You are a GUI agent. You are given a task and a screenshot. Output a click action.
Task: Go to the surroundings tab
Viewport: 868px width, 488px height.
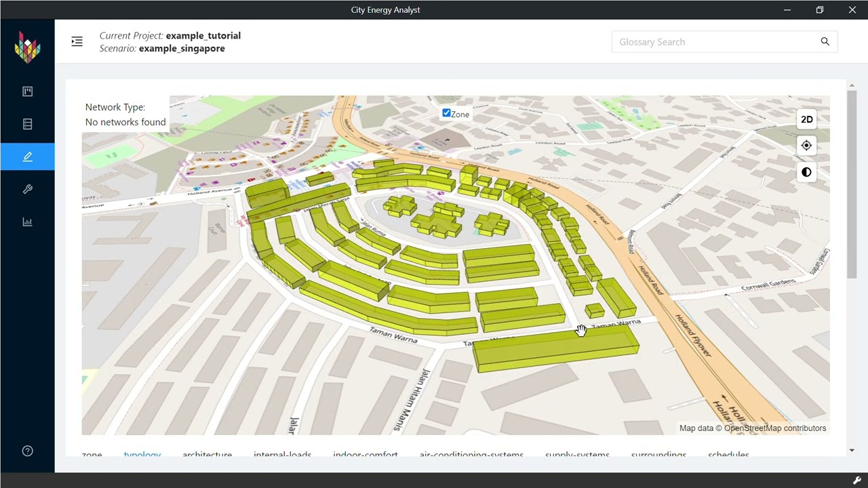click(x=658, y=455)
